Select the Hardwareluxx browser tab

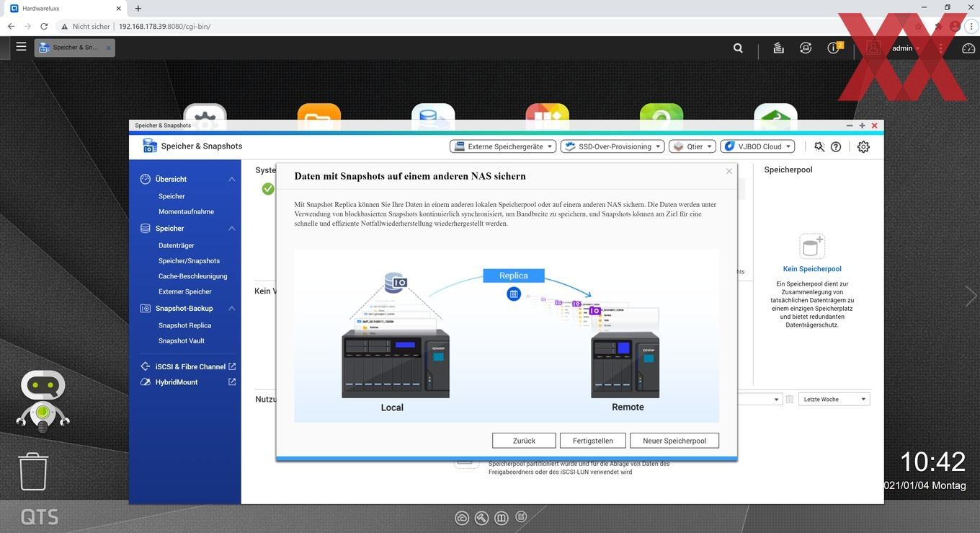click(65, 9)
